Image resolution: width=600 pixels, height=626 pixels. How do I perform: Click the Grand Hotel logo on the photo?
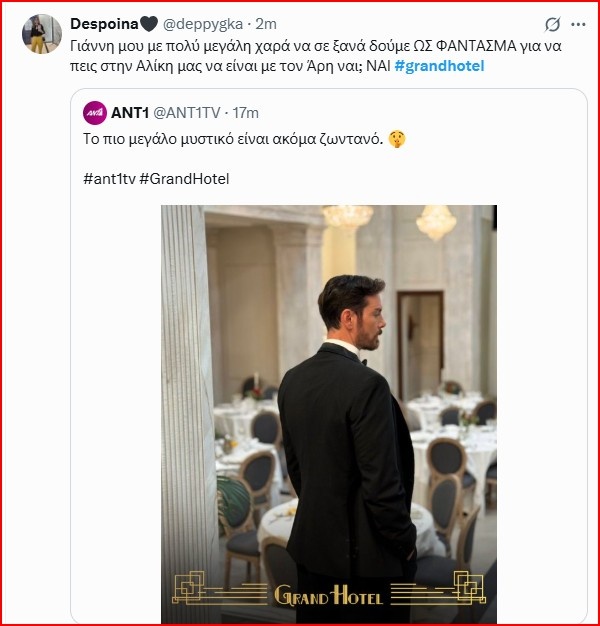click(x=328, y=594)
